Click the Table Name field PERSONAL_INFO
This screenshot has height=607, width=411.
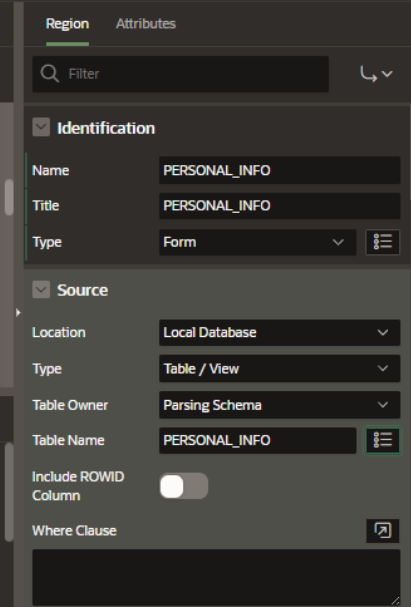[257, 441]
